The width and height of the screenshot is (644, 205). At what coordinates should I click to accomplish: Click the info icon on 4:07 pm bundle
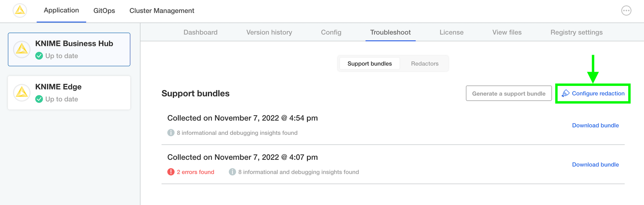(232, 172)
